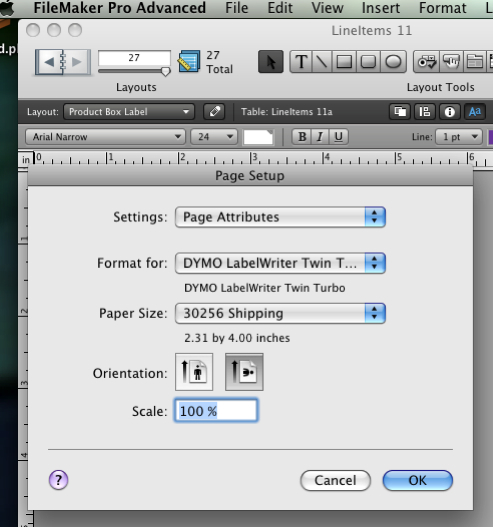Click the layout number slider handle
Screen dimensions: 493x527
(165, 71)
